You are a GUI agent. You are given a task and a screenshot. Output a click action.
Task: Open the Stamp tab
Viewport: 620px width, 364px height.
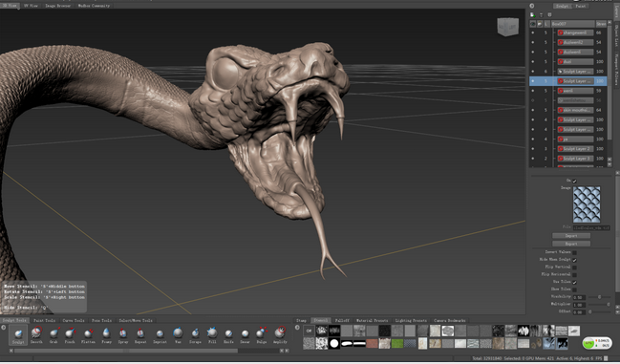301,320
